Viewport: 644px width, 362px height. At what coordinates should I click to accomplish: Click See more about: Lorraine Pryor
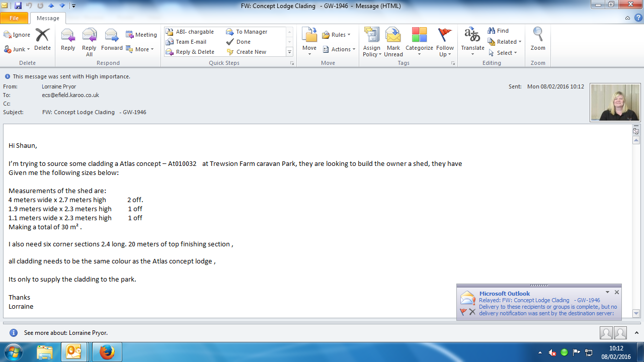coord(66,333)
